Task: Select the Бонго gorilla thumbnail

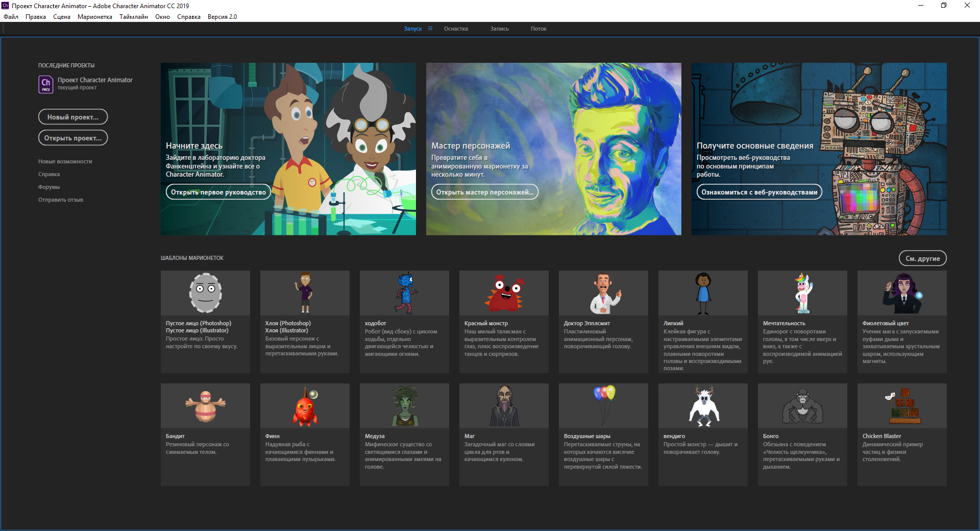Action: (802, 406)
